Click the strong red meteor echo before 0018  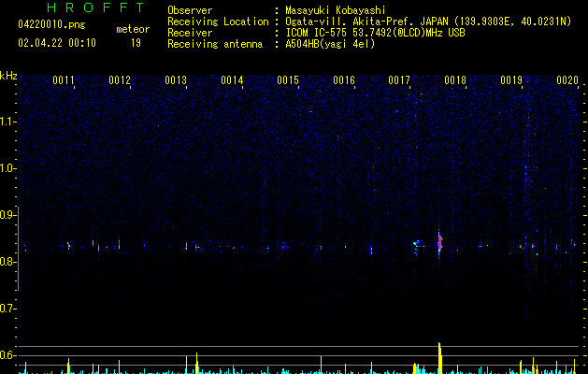[439, 243]
